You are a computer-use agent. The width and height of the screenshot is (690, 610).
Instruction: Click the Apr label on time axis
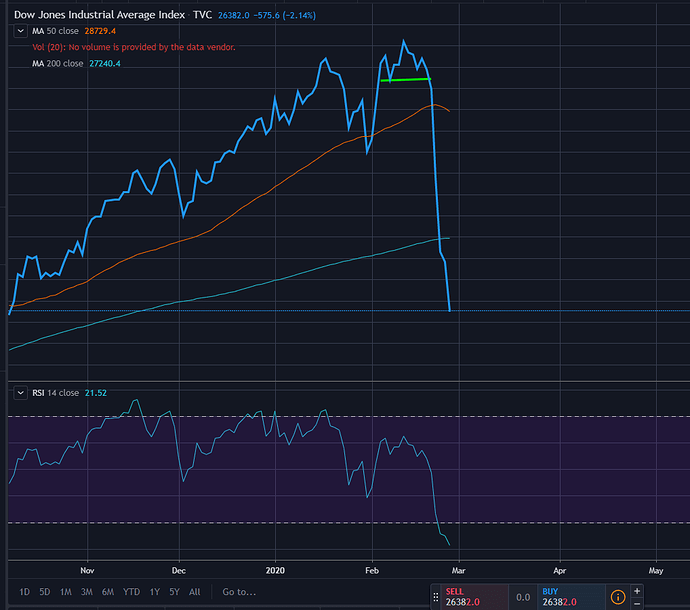(560, 571)
